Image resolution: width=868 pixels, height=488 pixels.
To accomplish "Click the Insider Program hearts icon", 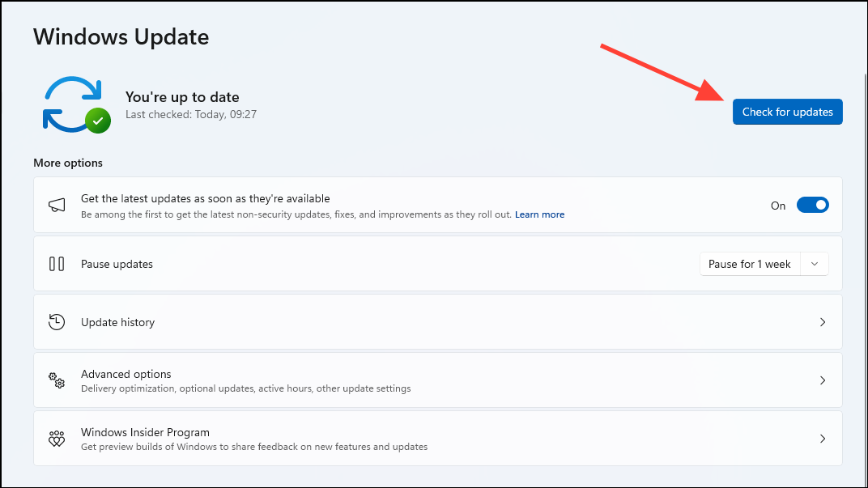I will [x=57, y=439].
